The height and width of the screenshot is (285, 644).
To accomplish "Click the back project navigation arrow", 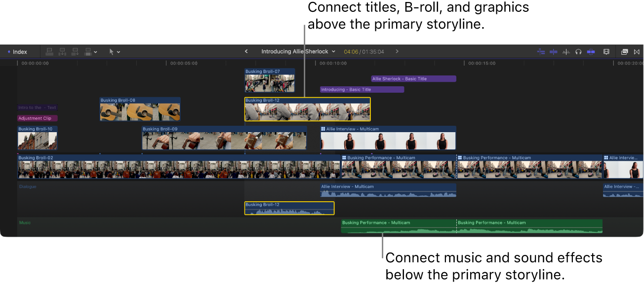I will (246, 51).
